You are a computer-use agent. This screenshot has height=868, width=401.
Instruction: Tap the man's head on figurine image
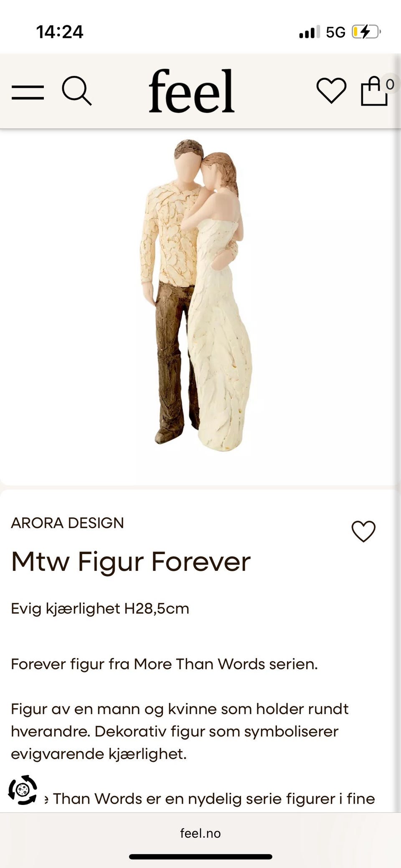point(189,160)
